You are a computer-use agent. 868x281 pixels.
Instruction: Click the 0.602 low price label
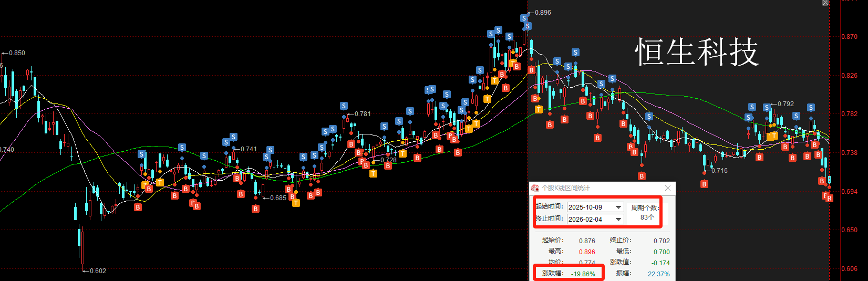(98, 271)
